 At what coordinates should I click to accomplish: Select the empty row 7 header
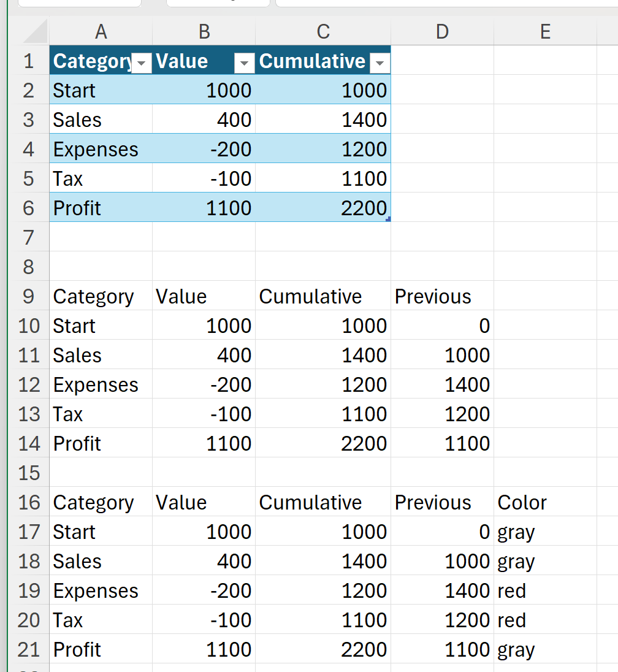pos(28,237)
